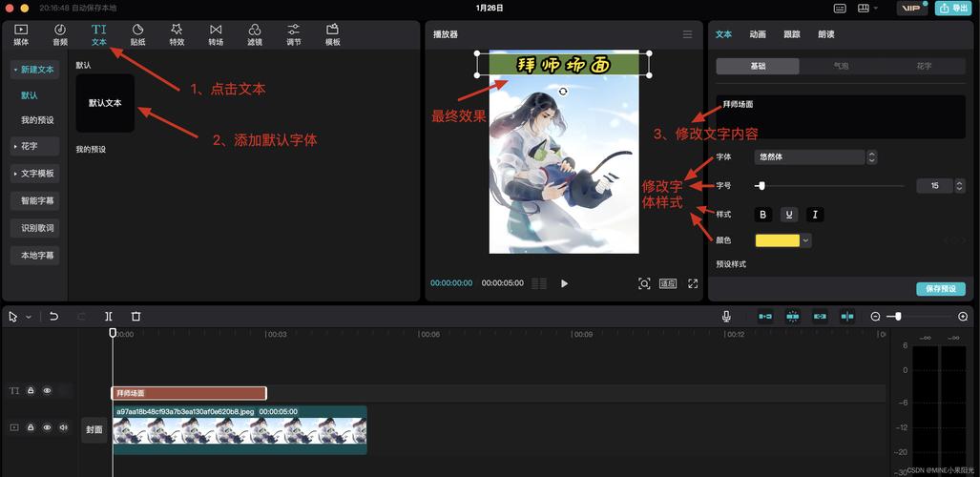This screenshot has height=477, width=980.
Task: Open the selection tool dropdown arrow
Action: tap(29, 317)
